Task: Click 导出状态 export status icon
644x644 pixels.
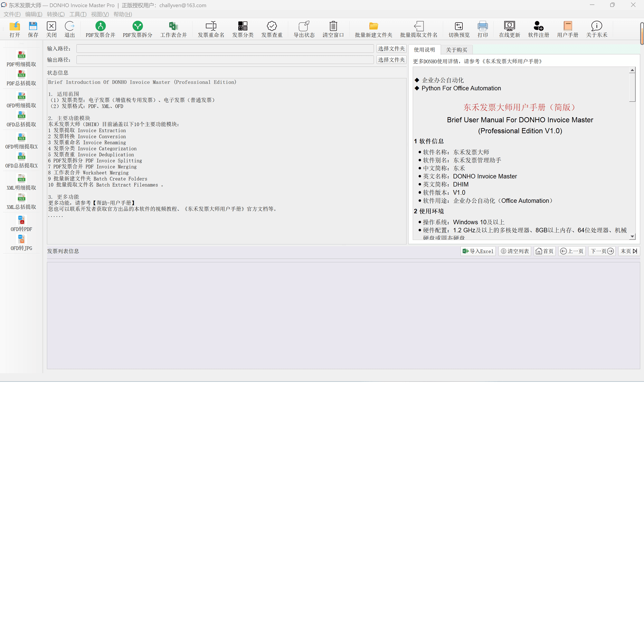Action: click(x=304, y=29)
